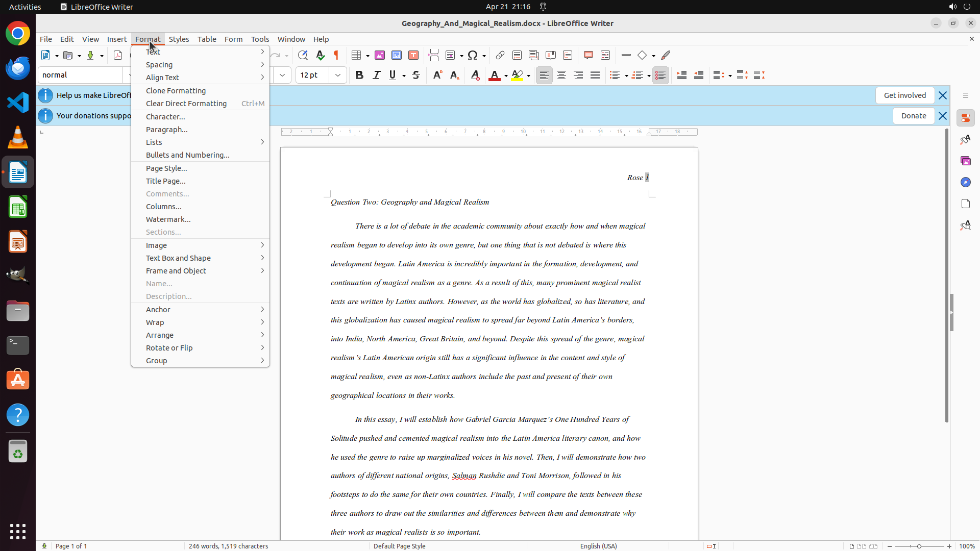Select Page Style... from Format menu
The width and height of the screenshot is (980, 551).
pyautogui.click(x=166, y=168)
